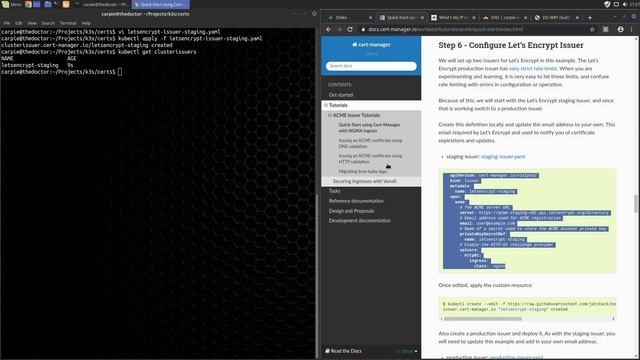Click the terminal window scrollbar
640x360 pixels.
tap(316, 276)
